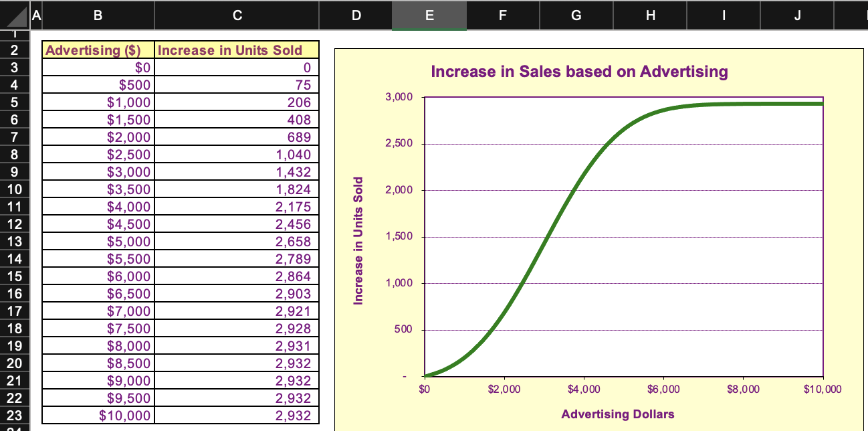Select column D header
Screen dimensions: 868x431
[356, 15]
